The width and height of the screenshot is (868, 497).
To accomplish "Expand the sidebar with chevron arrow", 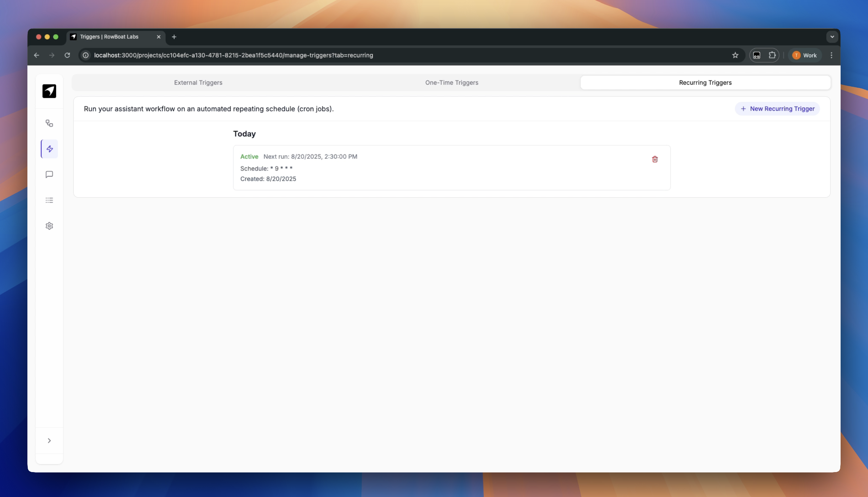I will [x=49, y=440].
